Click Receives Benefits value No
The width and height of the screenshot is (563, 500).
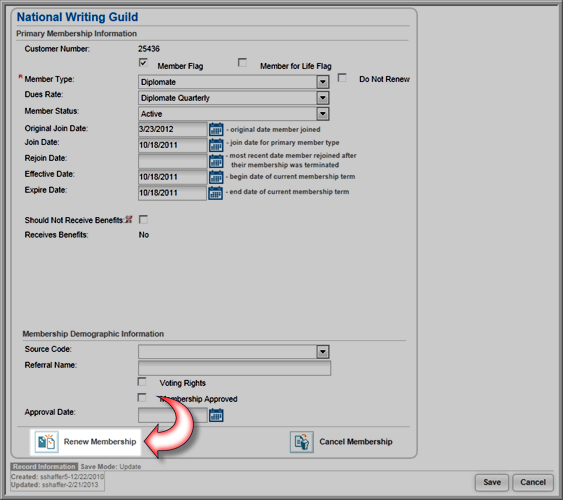[144, 235]
